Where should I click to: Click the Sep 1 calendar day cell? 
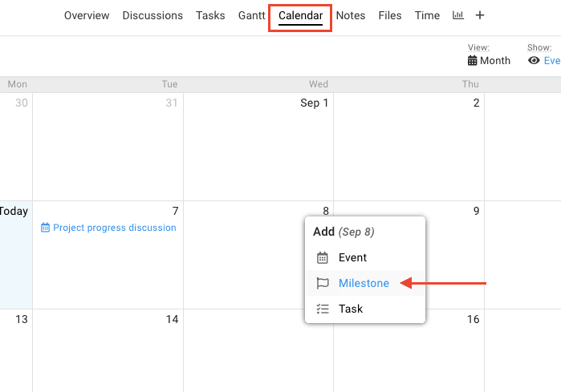tap(258, 147)
